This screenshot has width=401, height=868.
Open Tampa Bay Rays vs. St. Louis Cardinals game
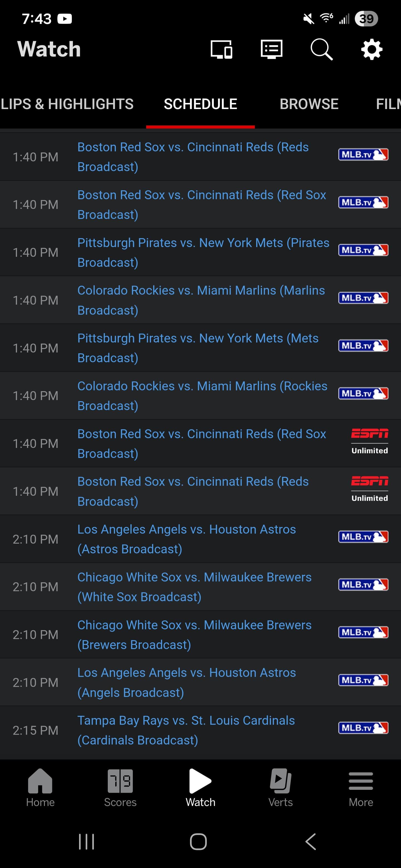point(186,730)
